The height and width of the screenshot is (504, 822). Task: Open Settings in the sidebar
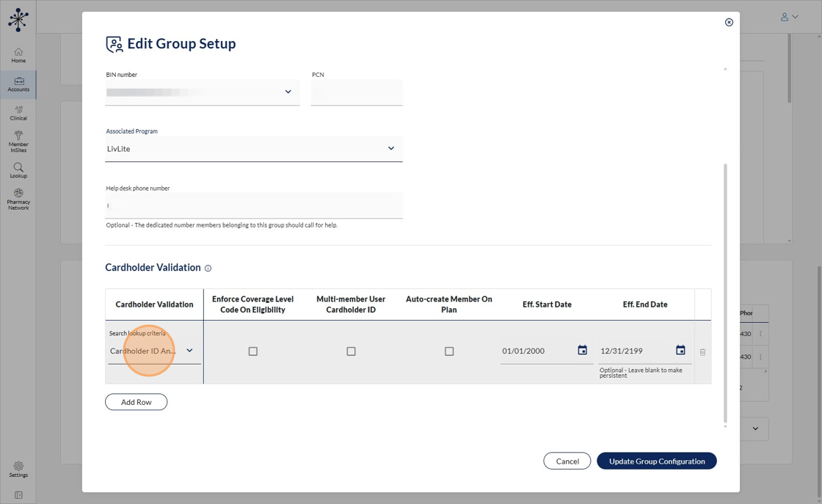point(18,469)
